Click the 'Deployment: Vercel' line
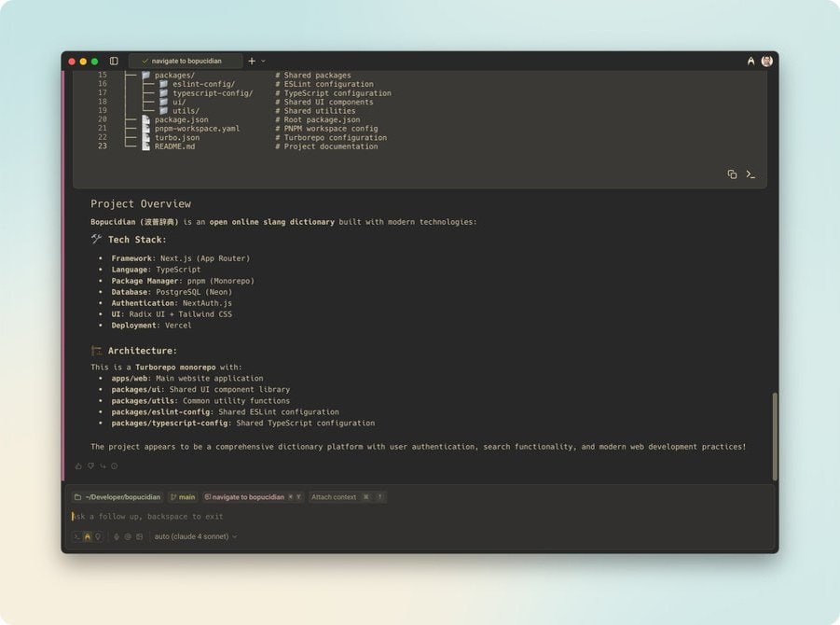 pyautogui.click(x=151, y=326)
